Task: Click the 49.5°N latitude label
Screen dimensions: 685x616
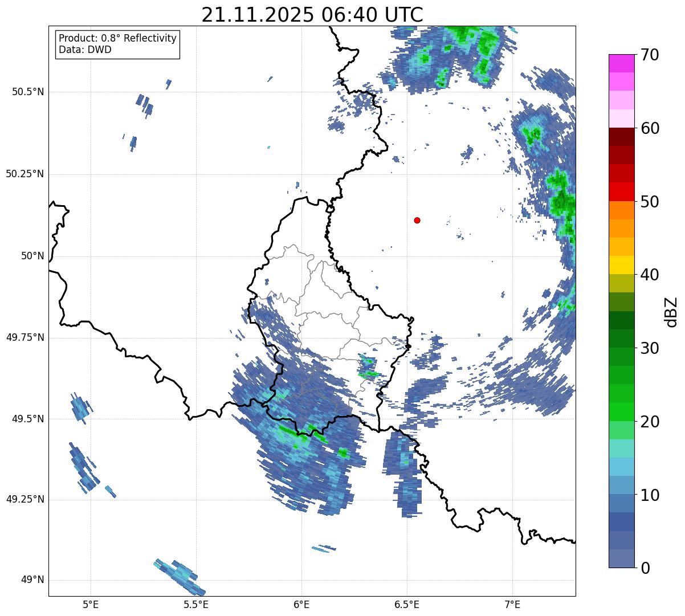Action: (x=27, y=419)
